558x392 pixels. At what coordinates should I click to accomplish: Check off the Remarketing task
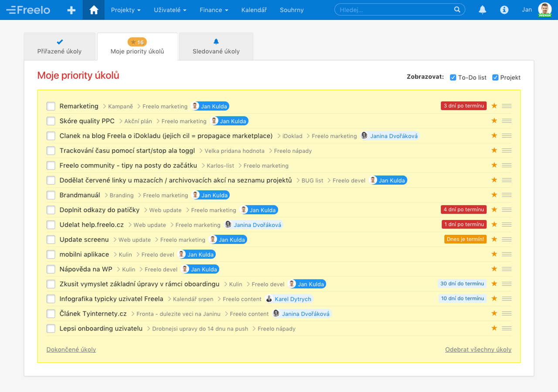coord(51,106)
